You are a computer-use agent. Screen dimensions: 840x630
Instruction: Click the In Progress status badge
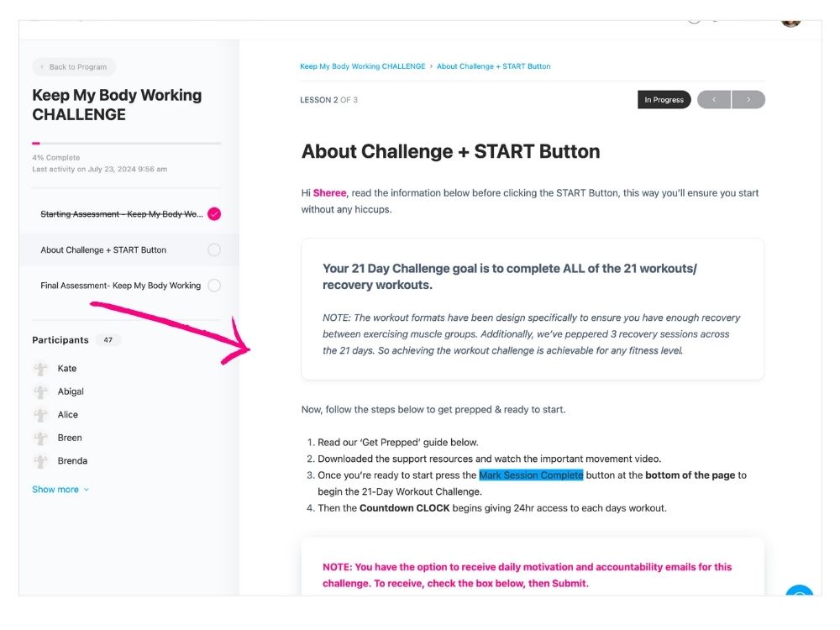pyautogui.click(x=664, y=100)
